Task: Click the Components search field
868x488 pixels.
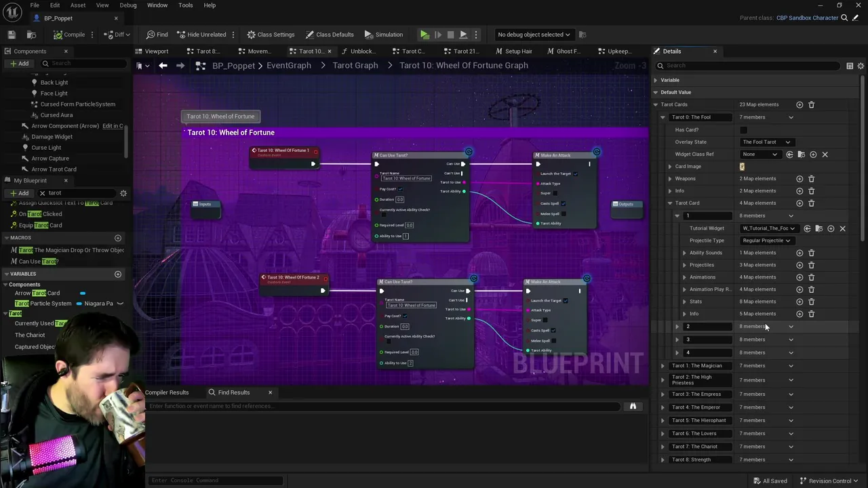Action: [x=85, y=63]
